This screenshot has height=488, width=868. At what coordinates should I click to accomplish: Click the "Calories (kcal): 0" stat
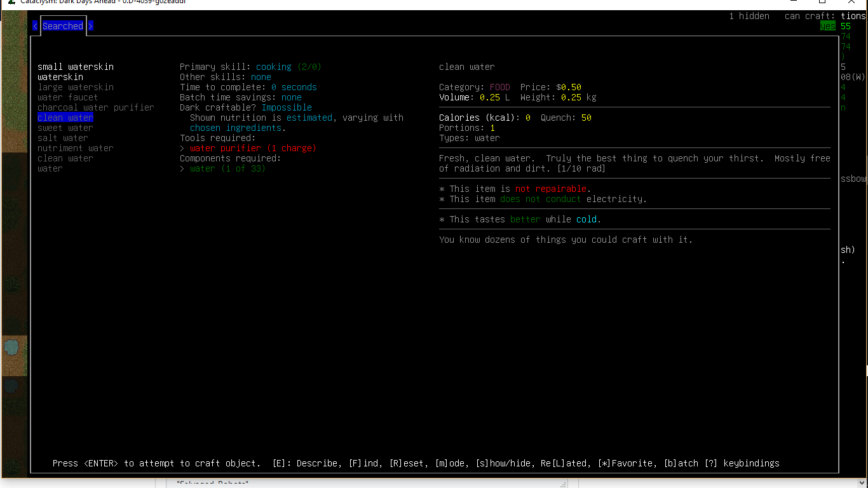(x=485, y=118)
